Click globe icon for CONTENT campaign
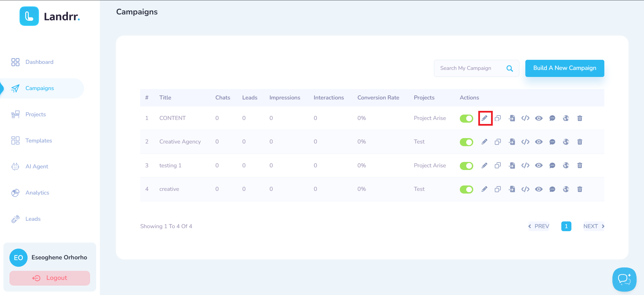 coord(566,118)
